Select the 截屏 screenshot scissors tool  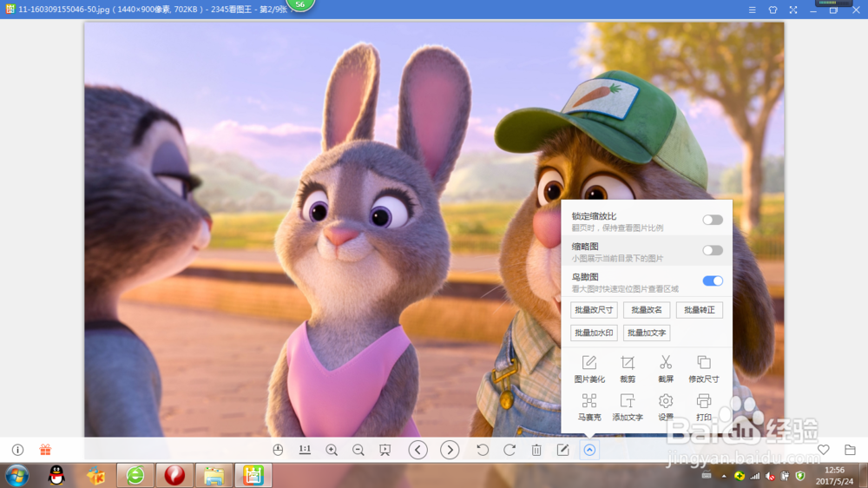(x=666, y=369)
